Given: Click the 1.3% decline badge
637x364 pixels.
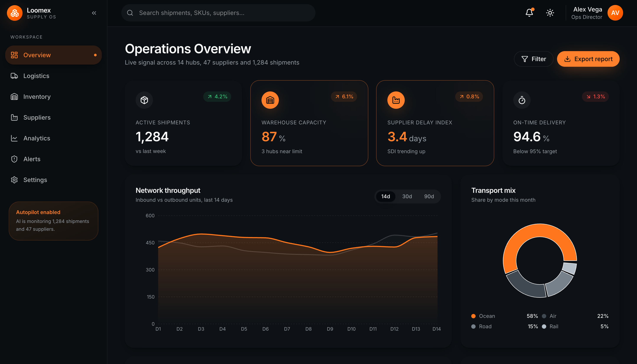Looking at the screenshot, I should pyautogui.click(x=595, y=96).
